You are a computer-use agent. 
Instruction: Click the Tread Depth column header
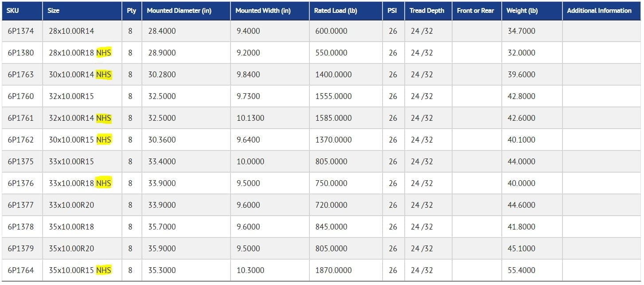[427, 11]
